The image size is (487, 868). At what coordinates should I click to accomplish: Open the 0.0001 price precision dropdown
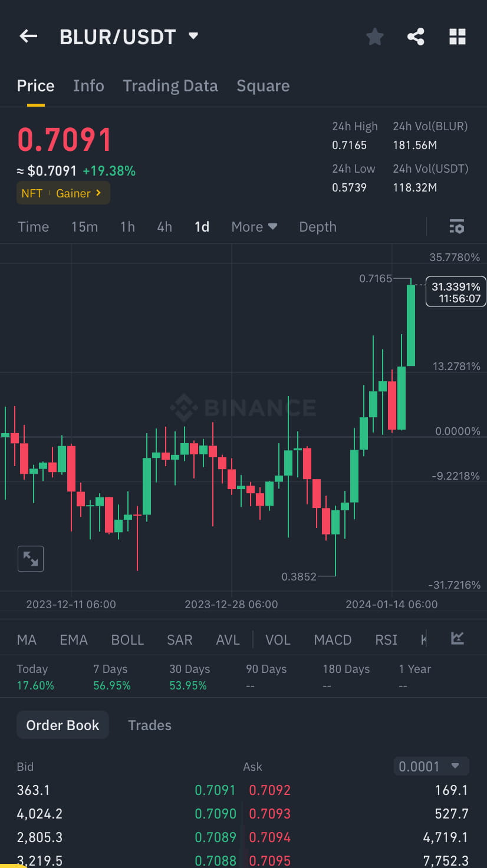click(x=431, y=766)
